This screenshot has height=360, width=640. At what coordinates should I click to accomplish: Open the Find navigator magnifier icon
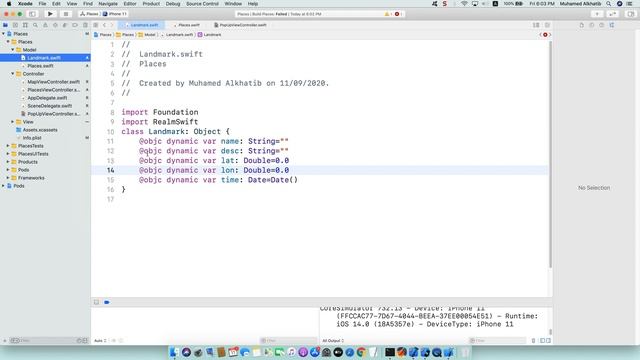click(x=35, y=25)
